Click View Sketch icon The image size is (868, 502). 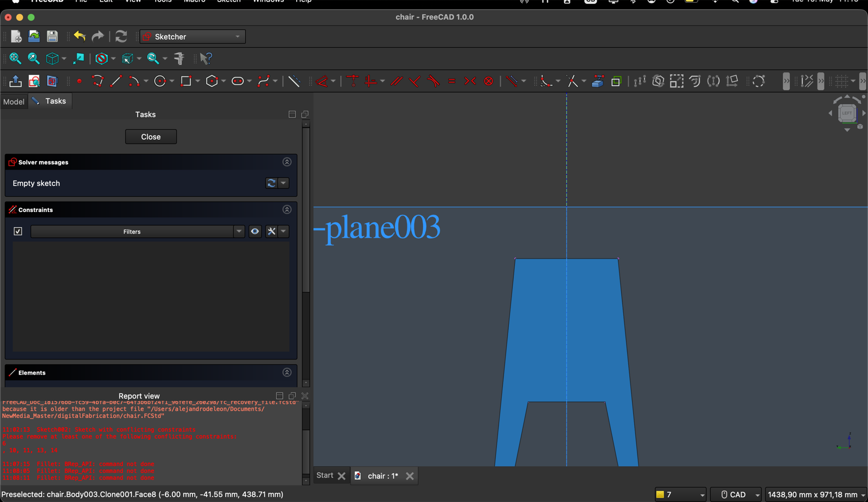coord(34,81)
